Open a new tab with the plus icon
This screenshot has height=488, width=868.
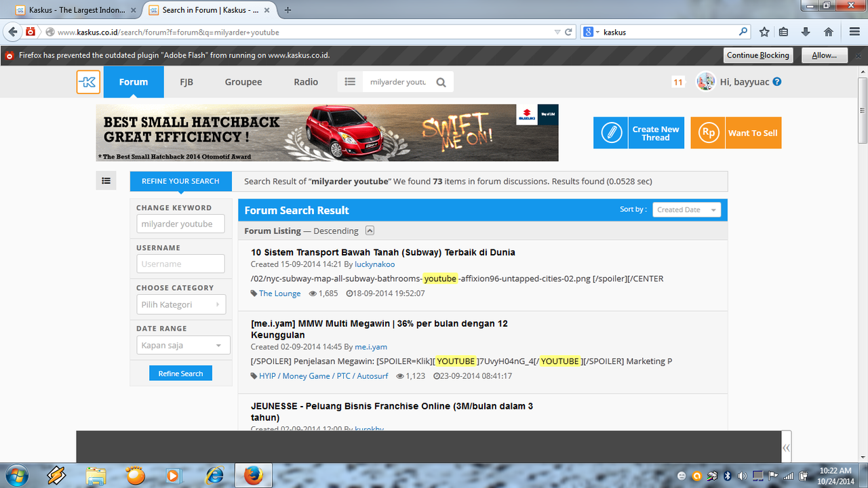[288, 10]
